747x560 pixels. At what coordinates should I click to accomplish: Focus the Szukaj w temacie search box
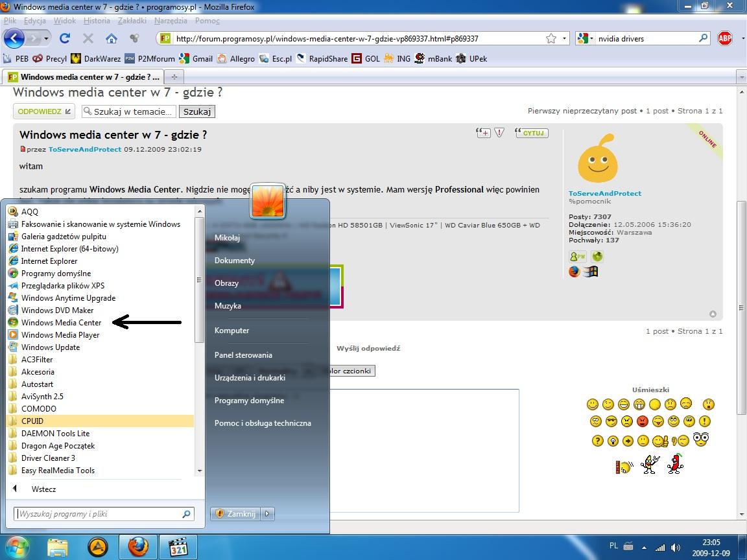(x=128, y=111)
